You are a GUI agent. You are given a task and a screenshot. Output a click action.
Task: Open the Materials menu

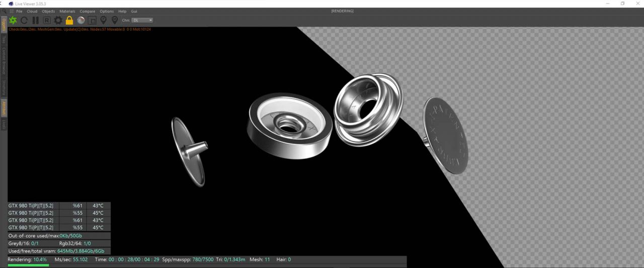67,11
